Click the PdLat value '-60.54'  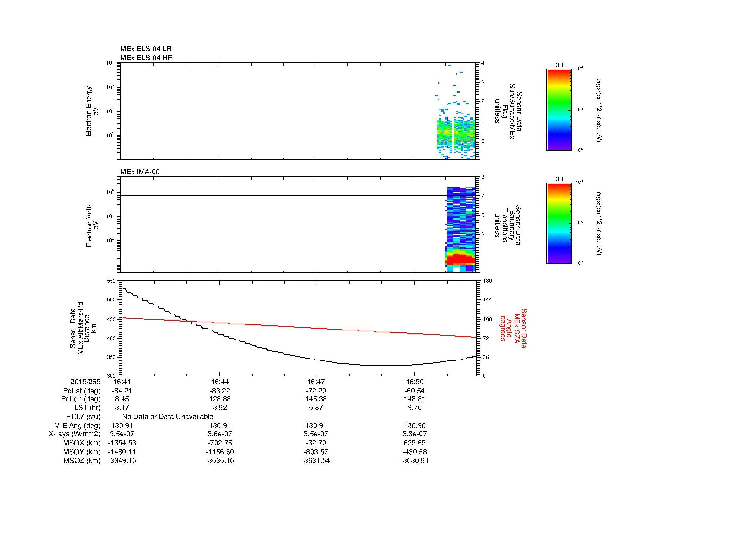click(415, 391)
